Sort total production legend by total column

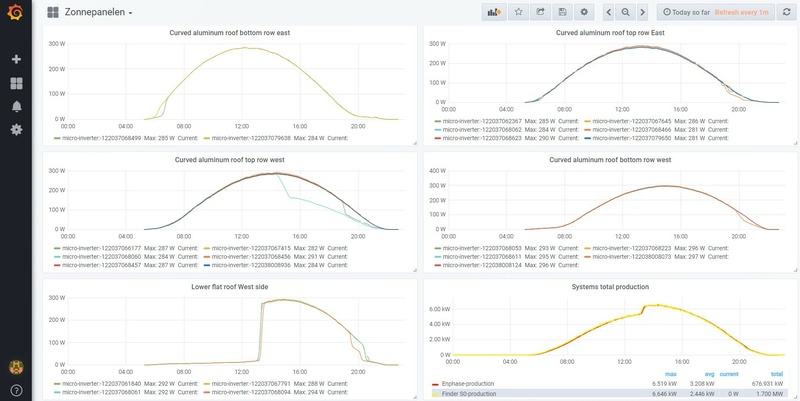point(777,374)
